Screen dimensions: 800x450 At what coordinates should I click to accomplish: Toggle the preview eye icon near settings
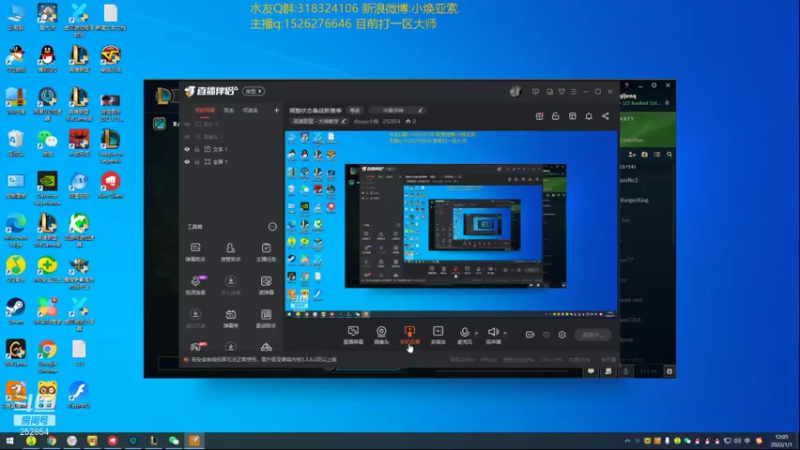pyautogui.click(x=546, y=335)
